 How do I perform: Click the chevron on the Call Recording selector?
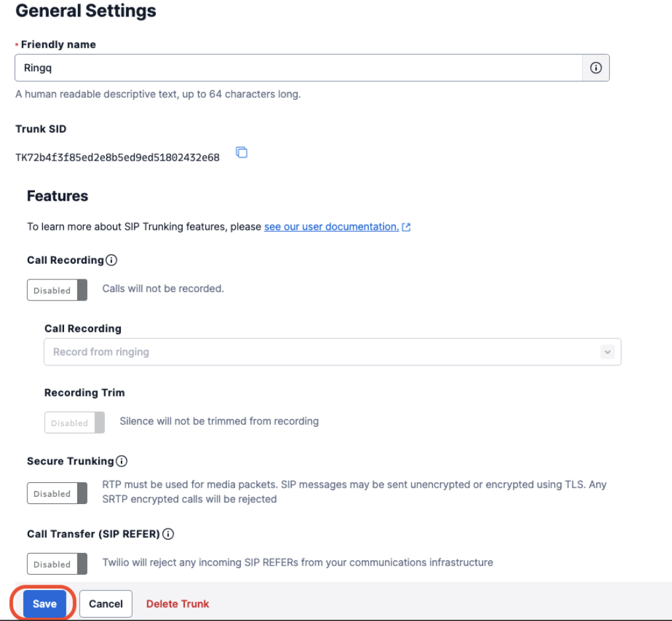(x=607, y=351)
